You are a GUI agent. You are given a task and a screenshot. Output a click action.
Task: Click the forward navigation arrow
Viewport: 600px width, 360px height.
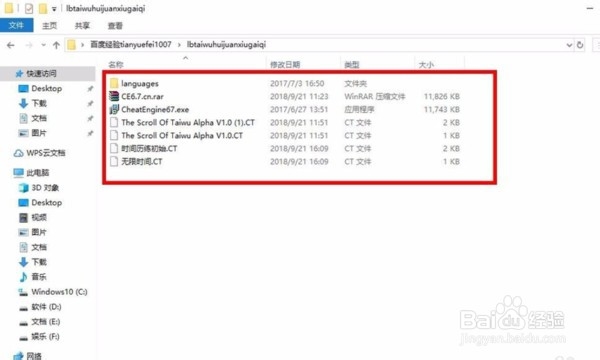(x=29, y=45)
